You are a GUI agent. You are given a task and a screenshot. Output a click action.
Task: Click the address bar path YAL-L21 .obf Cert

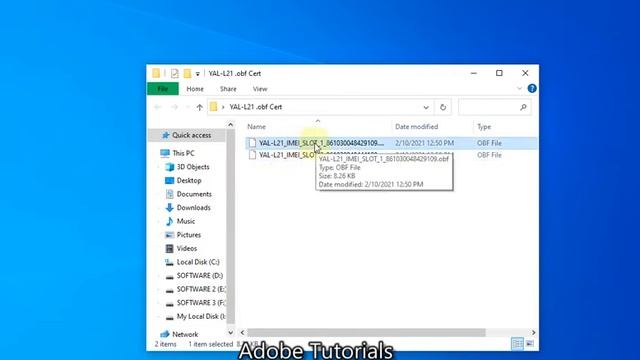[256, 107]
